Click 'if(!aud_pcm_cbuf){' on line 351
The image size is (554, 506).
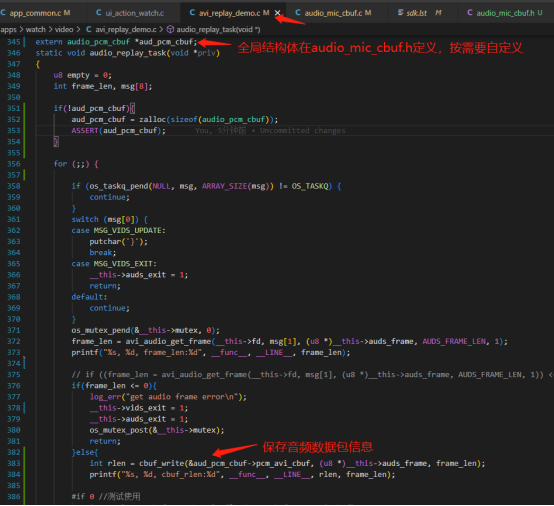point(94,108)
